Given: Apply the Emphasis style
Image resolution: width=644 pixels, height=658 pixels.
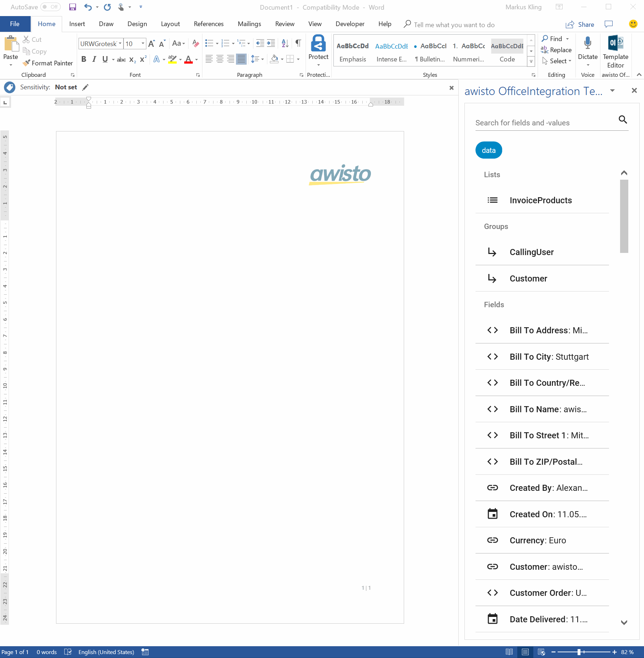Looking at the screenshot, I should (x=353, y=51).
